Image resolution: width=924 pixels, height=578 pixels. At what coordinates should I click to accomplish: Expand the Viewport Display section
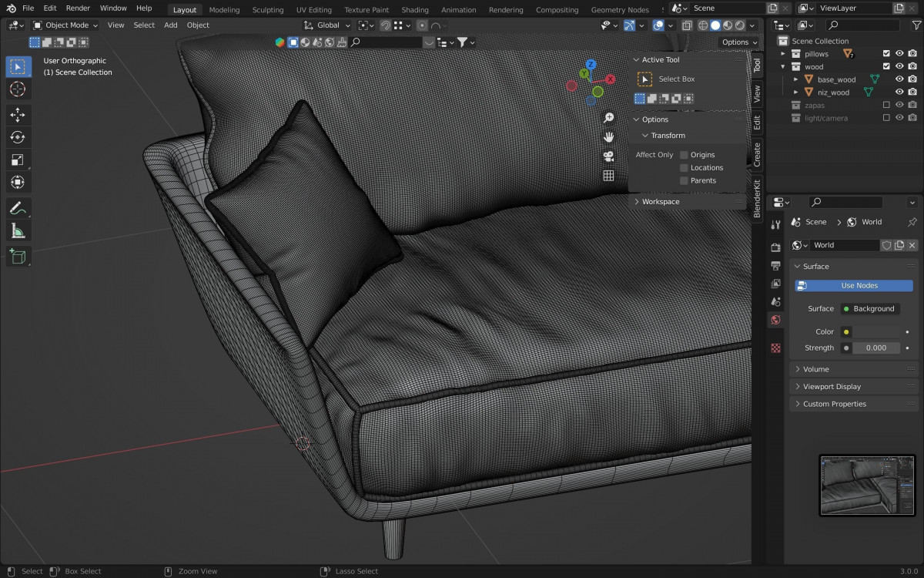point(832,387)
